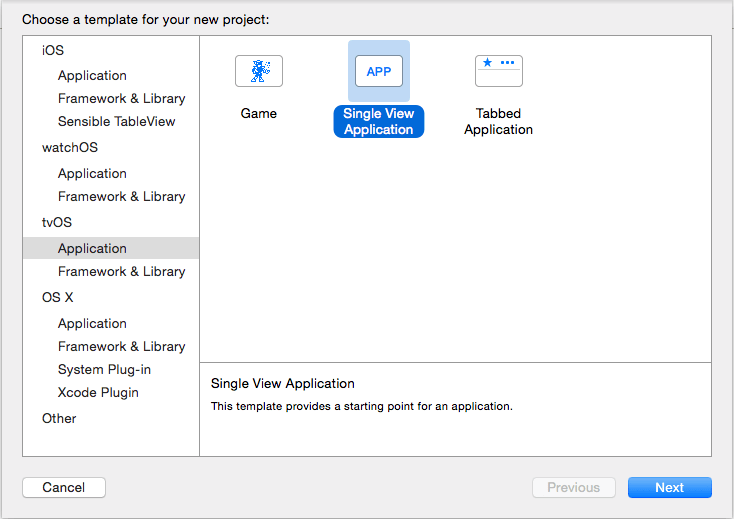Choose Framework & Library under OS X
The height and width of the screenshot is (519, 734).
click(121, 346)
